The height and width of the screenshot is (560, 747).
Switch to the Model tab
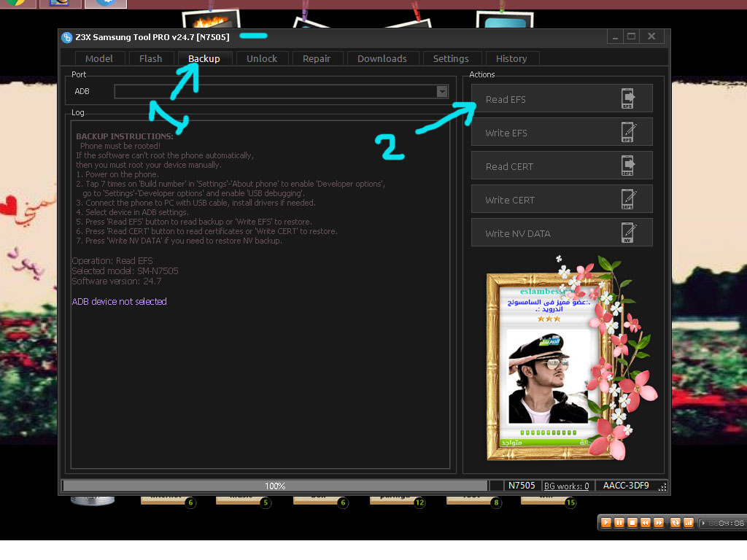[99, 58]
